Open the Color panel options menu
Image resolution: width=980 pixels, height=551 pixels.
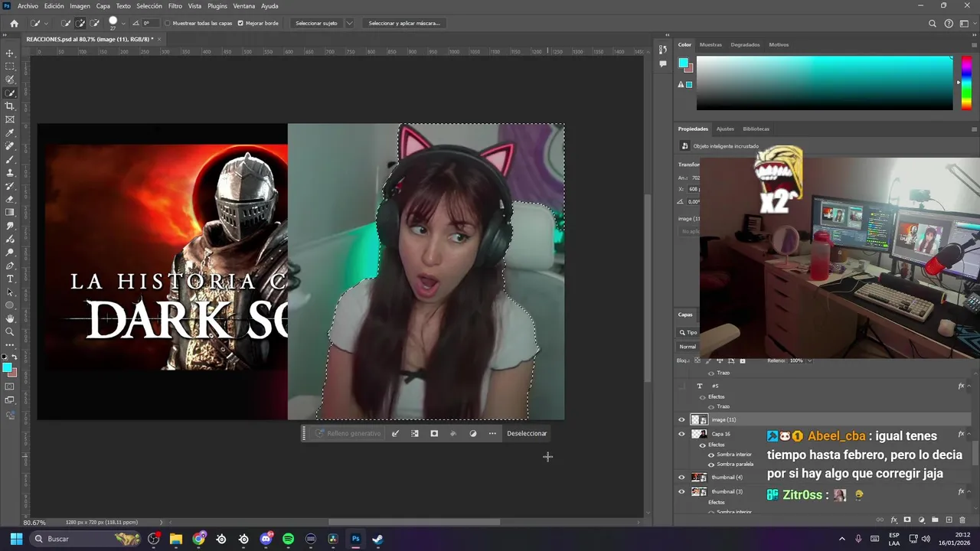(973, 44)
